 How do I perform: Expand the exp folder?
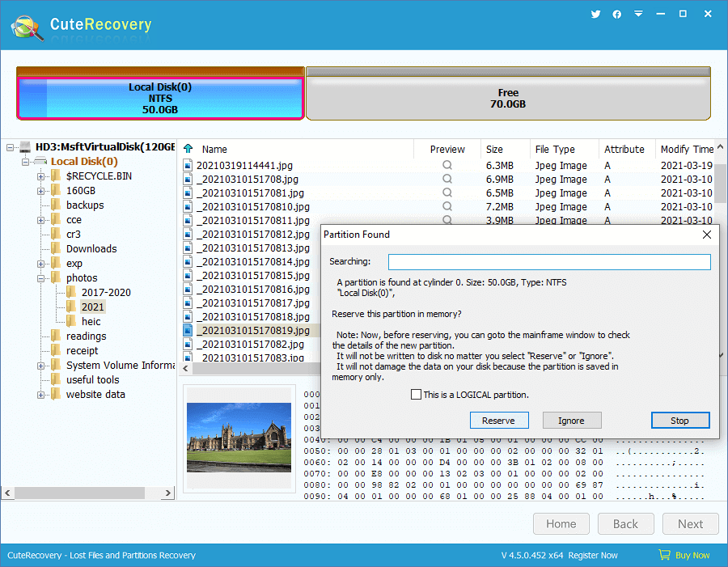pos(41,264)
